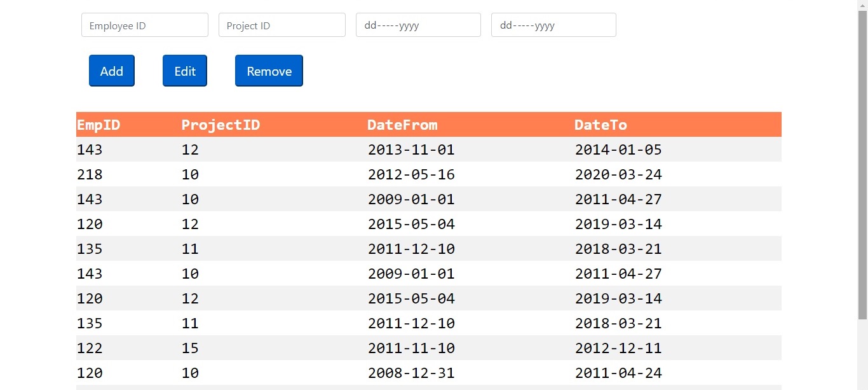This screenshot has height=390, width=868.
Task: Click the EmpID column header
Action: (98, 125)
